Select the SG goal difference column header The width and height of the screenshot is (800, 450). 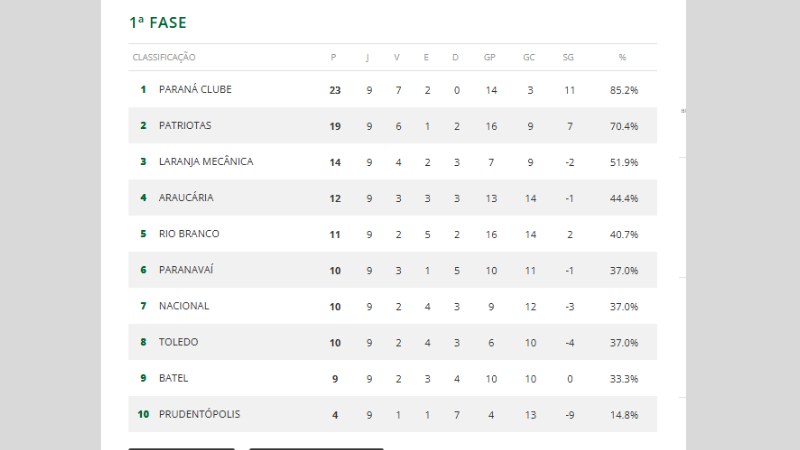[569, 57]
